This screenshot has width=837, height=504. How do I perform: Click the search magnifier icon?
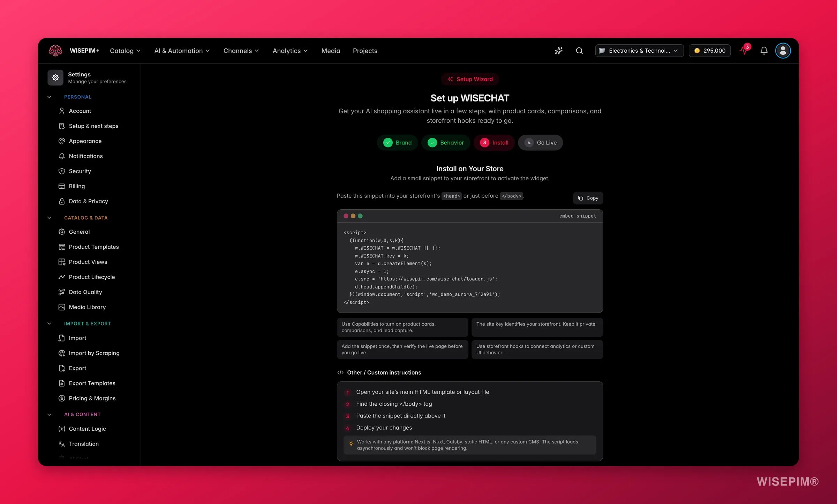coord(579,51)
